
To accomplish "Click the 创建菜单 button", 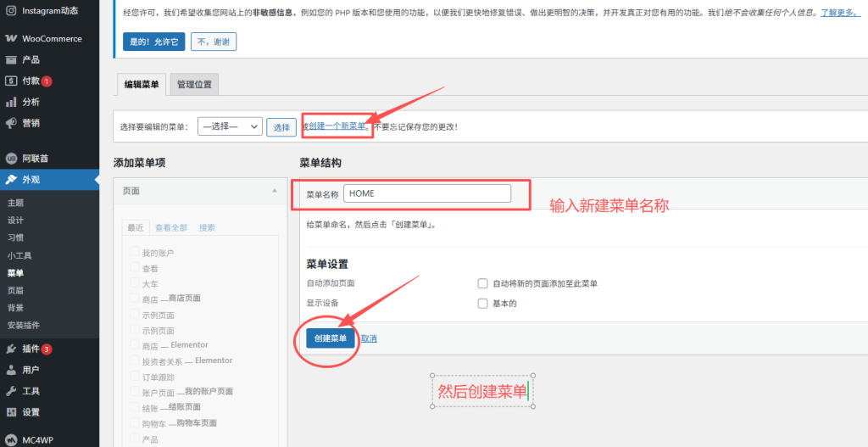I will (x=331, y=338).
